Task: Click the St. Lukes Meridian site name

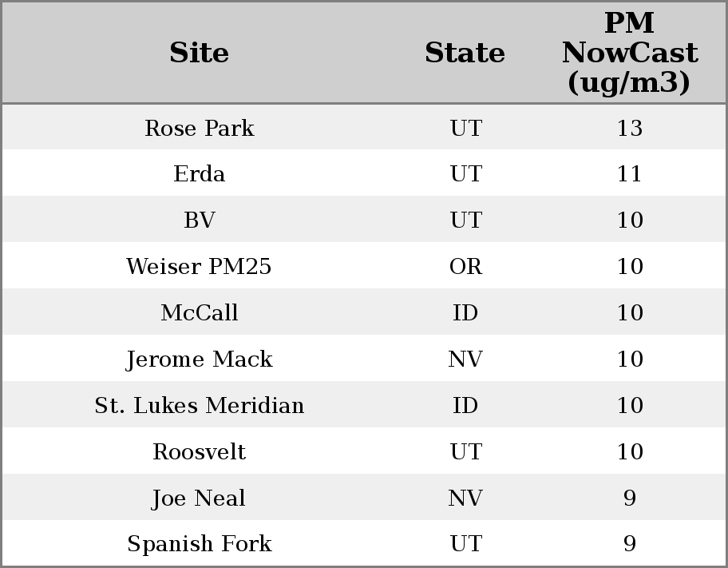Action: pyautogui.click(x=199, y=406)
